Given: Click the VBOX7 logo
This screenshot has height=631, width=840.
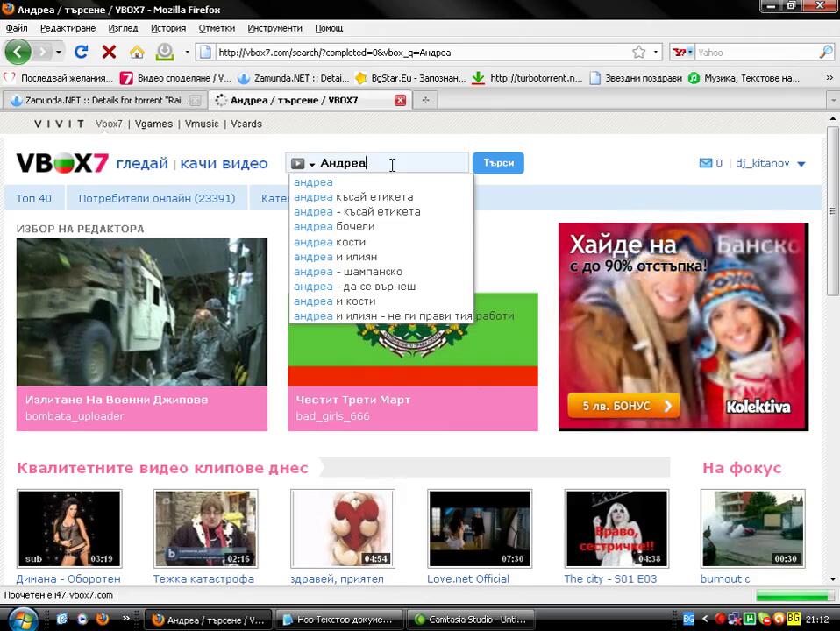Looking at the screenshot, I should [x=61, y=163].
